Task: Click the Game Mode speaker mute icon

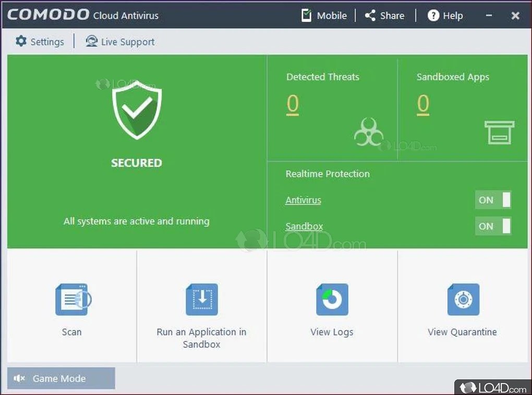Action: (19, 378)
